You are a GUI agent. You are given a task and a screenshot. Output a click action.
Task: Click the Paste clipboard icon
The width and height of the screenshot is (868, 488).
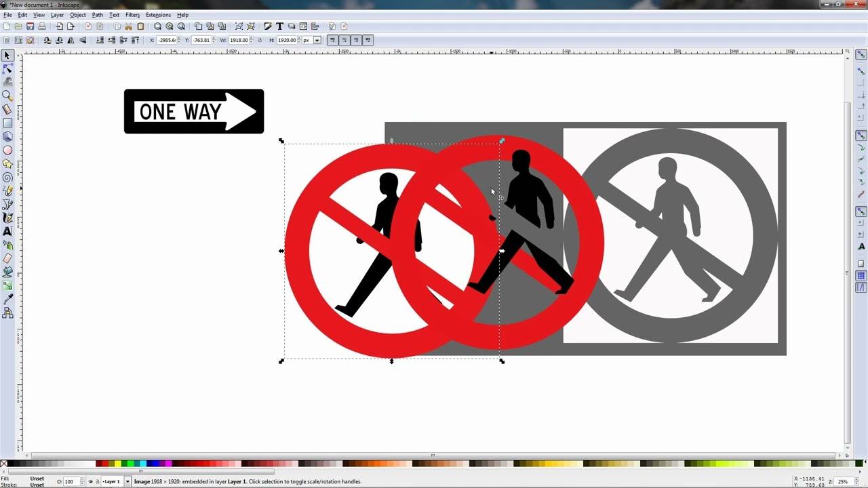pos(140,26)
